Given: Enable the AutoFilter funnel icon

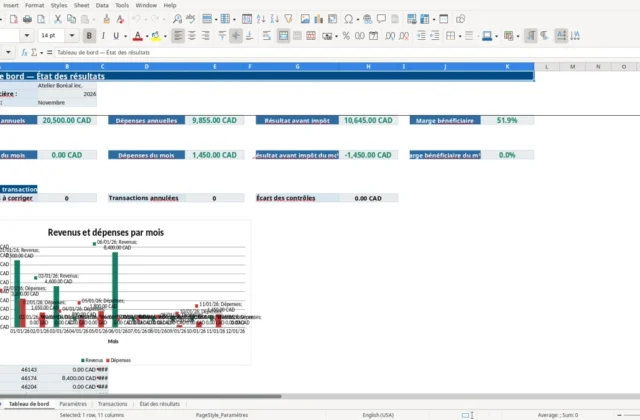Looking at the screenshot, I should coord(289,19).
